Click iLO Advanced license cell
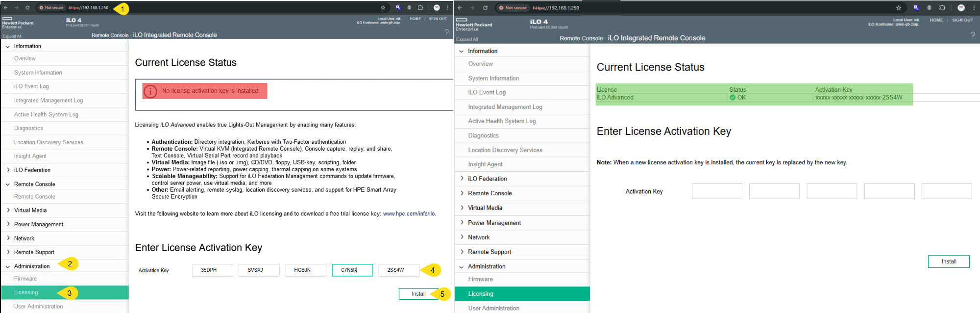Screen dimensions: 980x313 [615, 98]
